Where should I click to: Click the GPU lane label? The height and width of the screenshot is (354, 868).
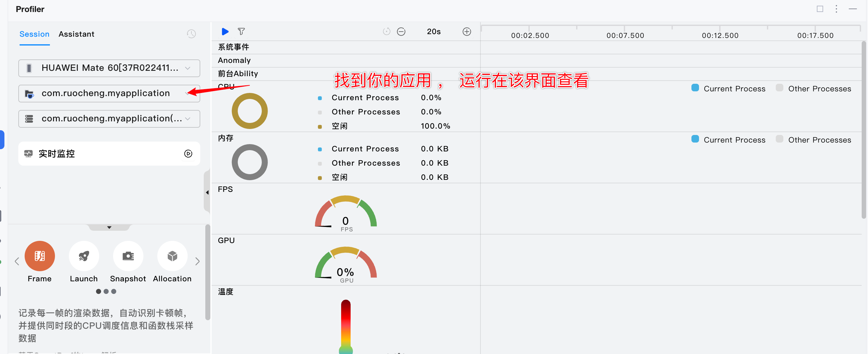(226, 241)
